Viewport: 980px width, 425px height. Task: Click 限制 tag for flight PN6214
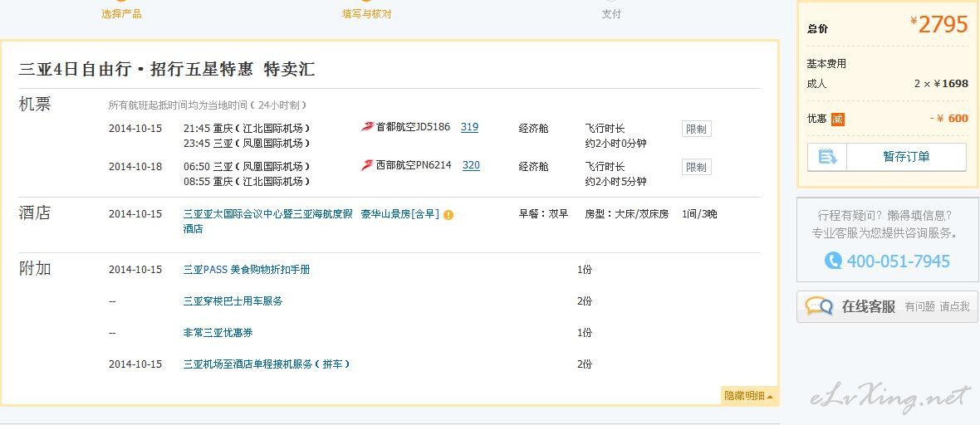click(696, 167)
